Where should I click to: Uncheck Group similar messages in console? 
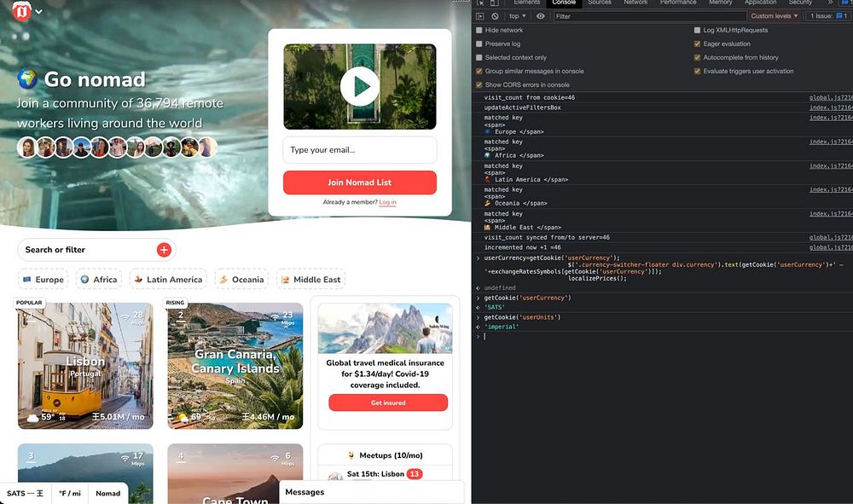[x=479, y=72]
